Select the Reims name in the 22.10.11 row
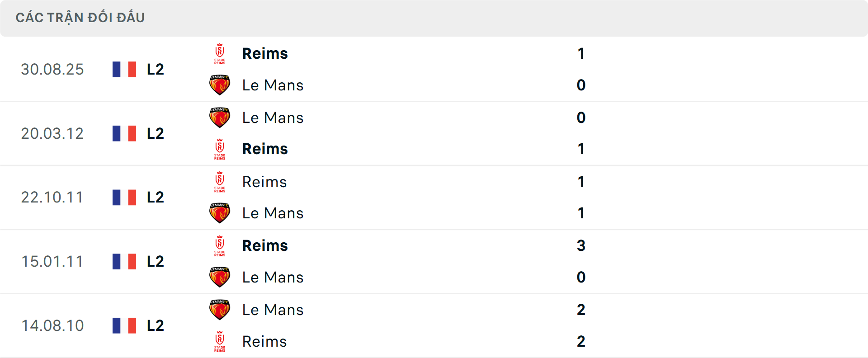 click(264, 182)
